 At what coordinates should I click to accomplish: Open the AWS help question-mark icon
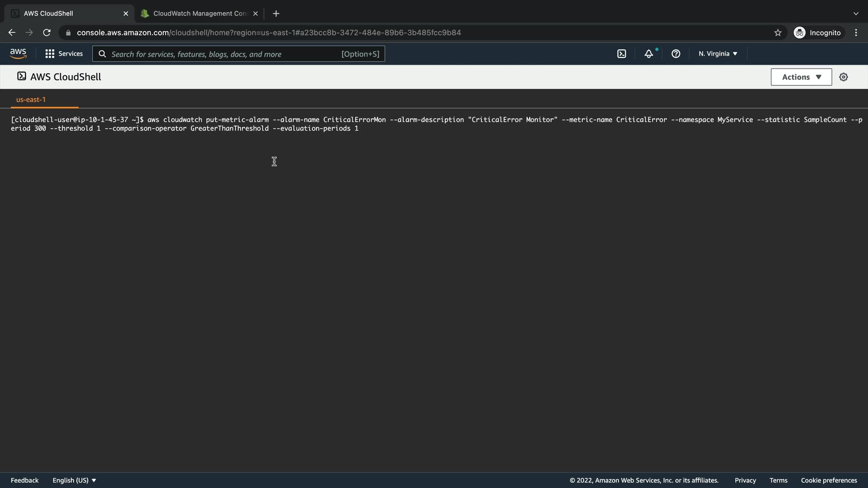coord(676,54)
